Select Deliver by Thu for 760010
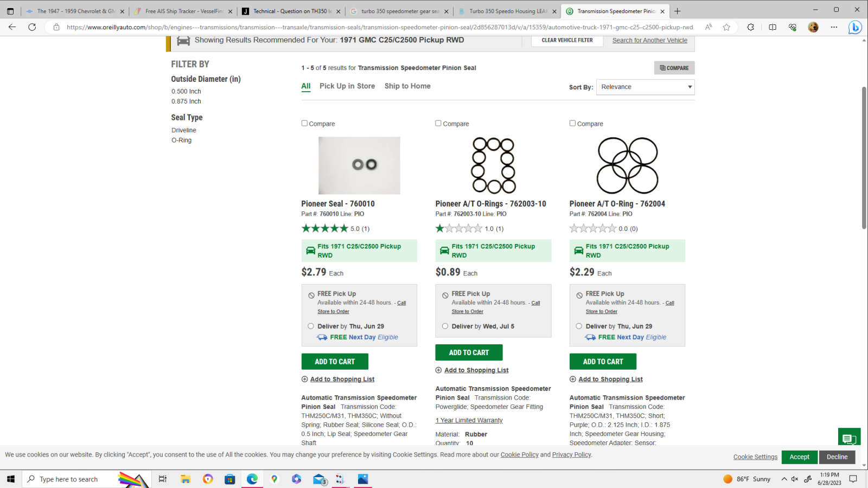This screenshot has height=488, width=868. (x=311, y=326)
